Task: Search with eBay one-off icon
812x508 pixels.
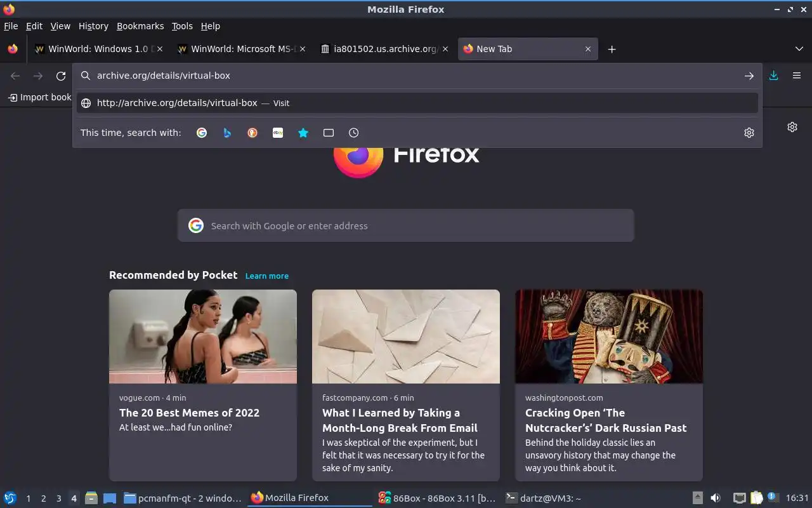Action: 278,133
